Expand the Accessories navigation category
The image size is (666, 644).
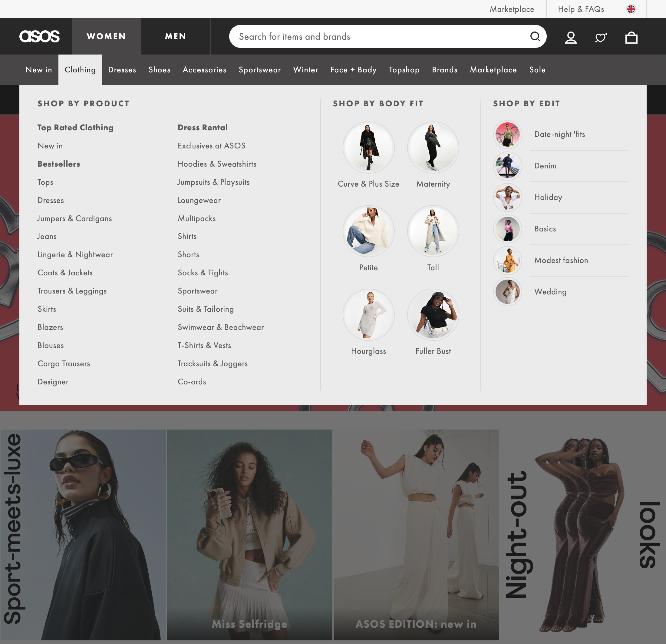(x=204, y=70)
